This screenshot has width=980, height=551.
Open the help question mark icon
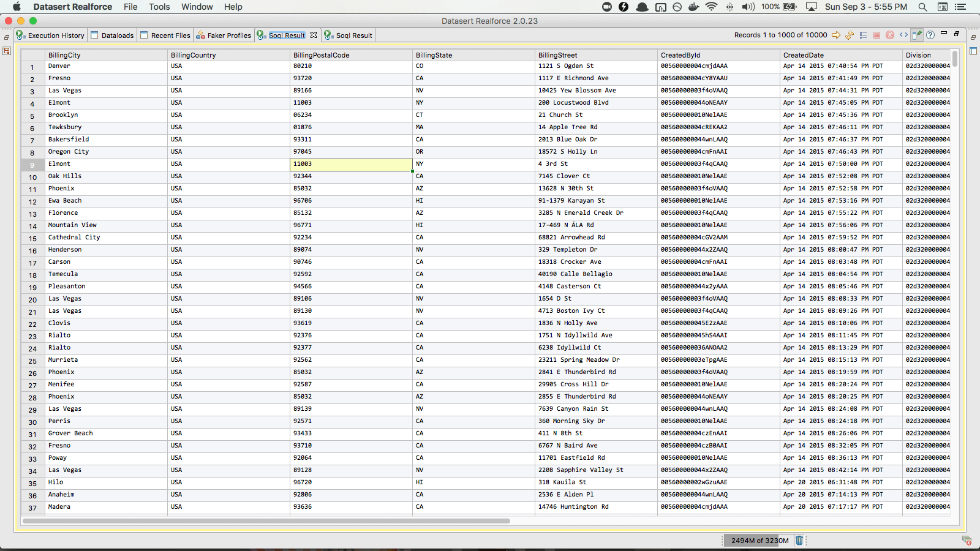[x=930, y=35]
